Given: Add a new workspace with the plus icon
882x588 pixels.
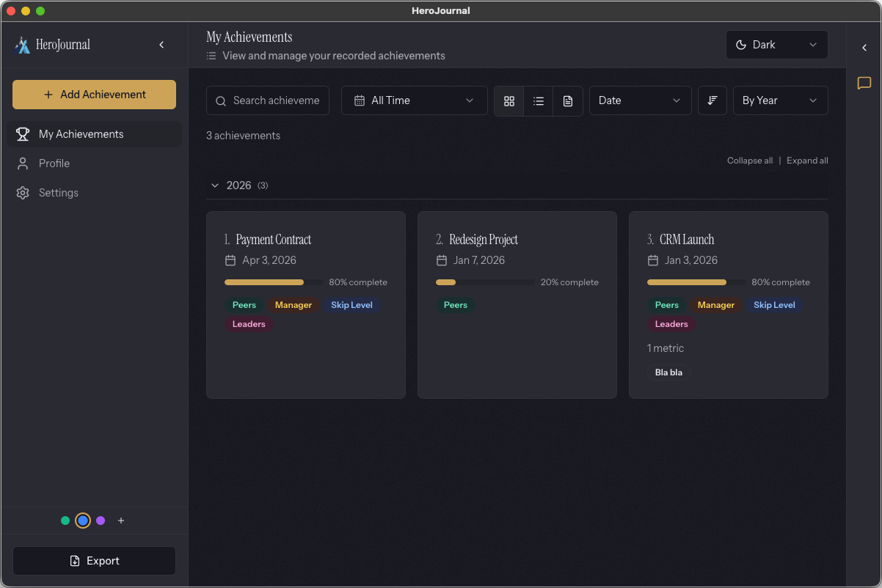Looking at the screenshot, I should (120, 521).
